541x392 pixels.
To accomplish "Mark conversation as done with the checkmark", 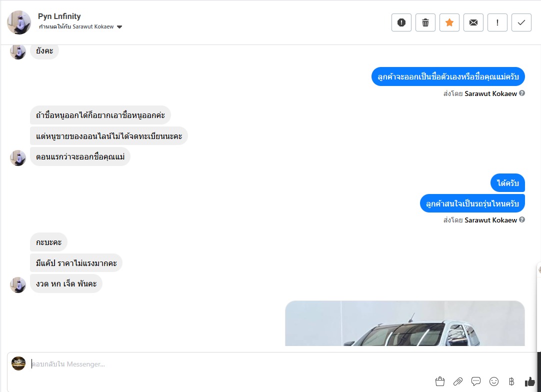I will (521, 23).
